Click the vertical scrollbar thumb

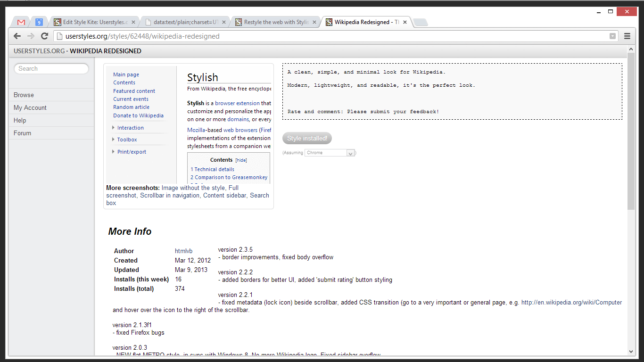(631, 131)
